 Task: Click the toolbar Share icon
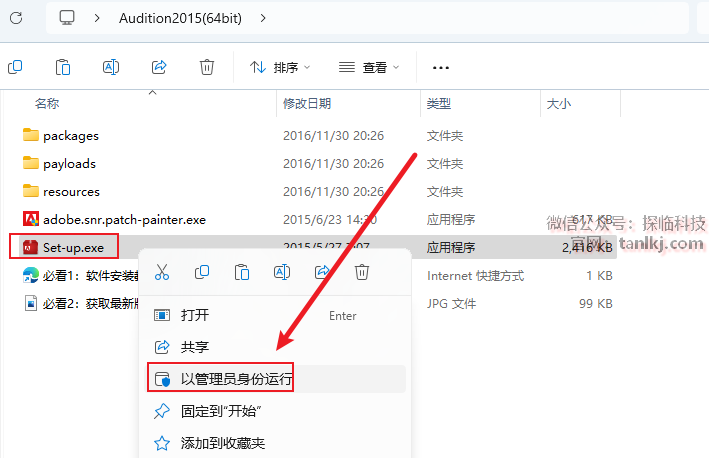(x=159, y=67)
